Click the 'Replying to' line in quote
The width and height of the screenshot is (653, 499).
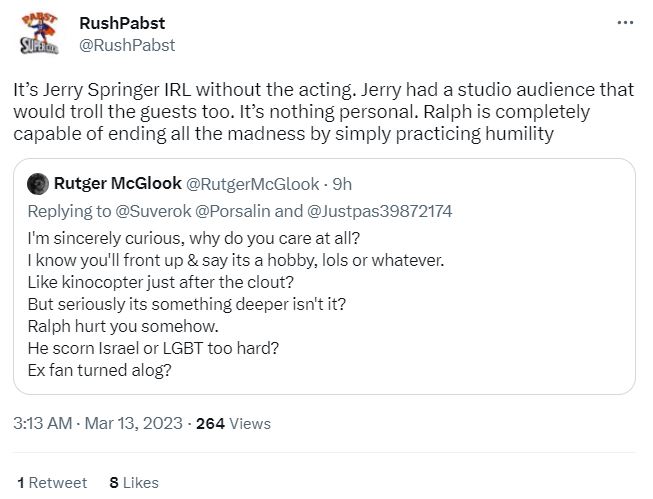[240, 211]
